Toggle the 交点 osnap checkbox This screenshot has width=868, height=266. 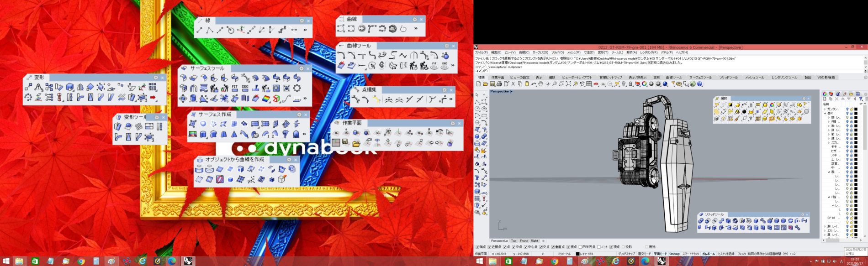click(x=541, y=247)
